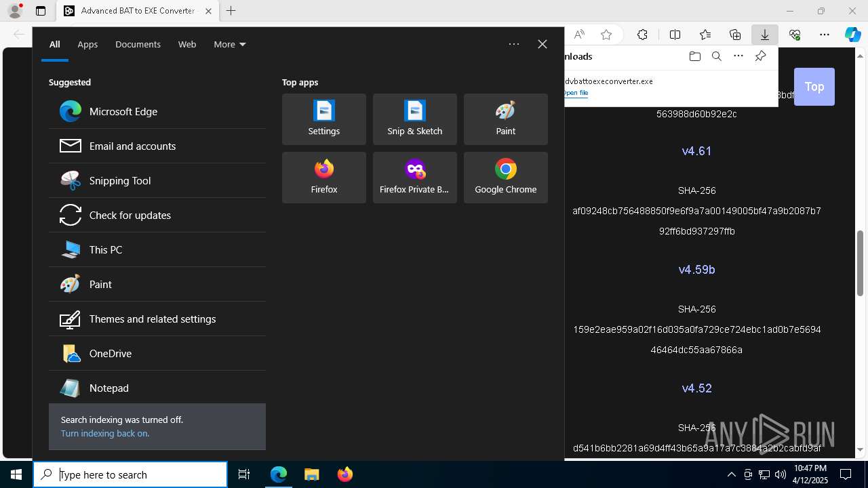Open Edge from the taskbar

tap(279, 474)
